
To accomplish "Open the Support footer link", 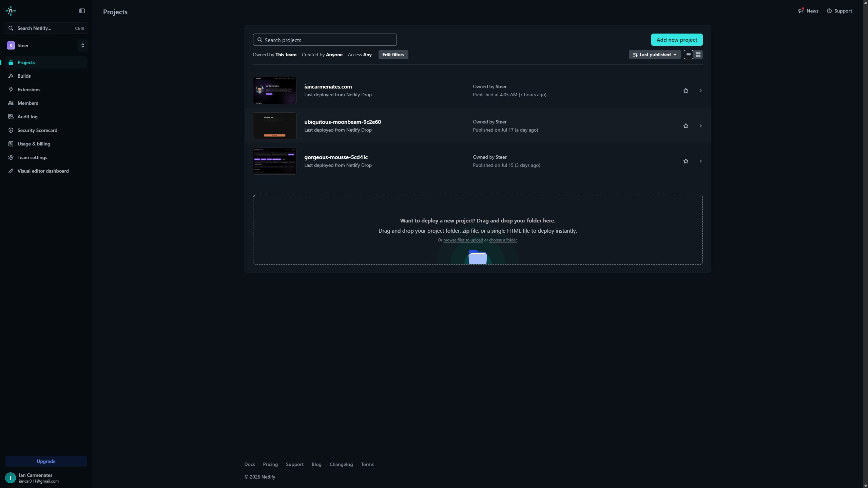I will [x=294, y=464].
